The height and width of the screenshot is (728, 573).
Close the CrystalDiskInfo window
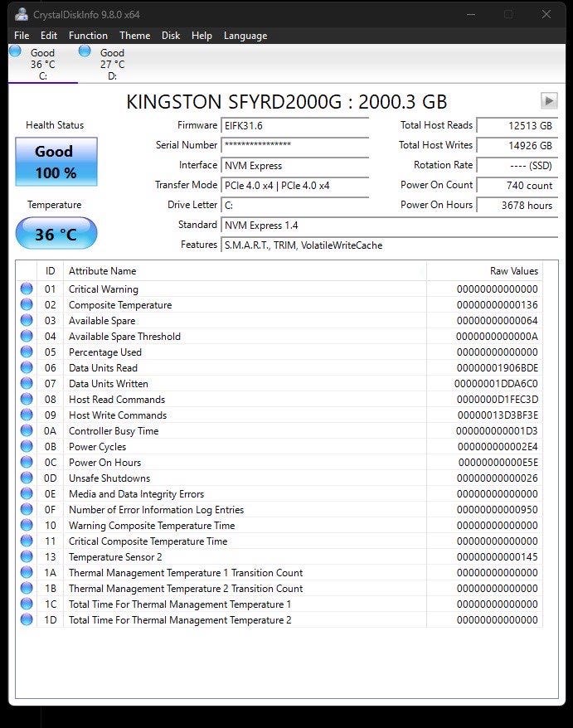[x=546, y=14]
